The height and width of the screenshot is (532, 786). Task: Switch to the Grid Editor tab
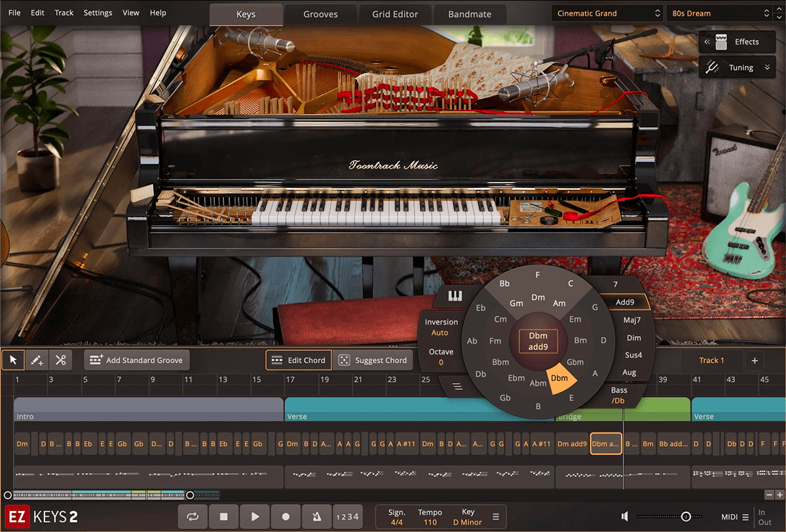coord(395,13)
